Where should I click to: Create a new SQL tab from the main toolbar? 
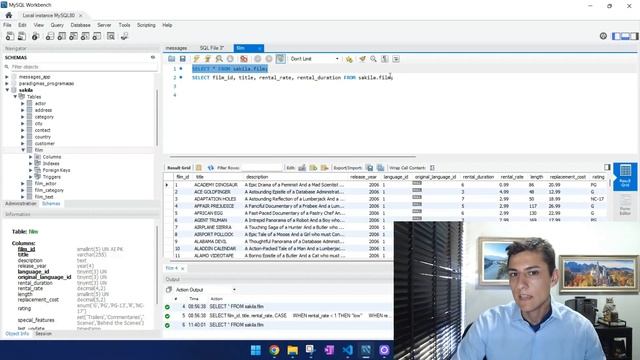[x=10, y=36]
